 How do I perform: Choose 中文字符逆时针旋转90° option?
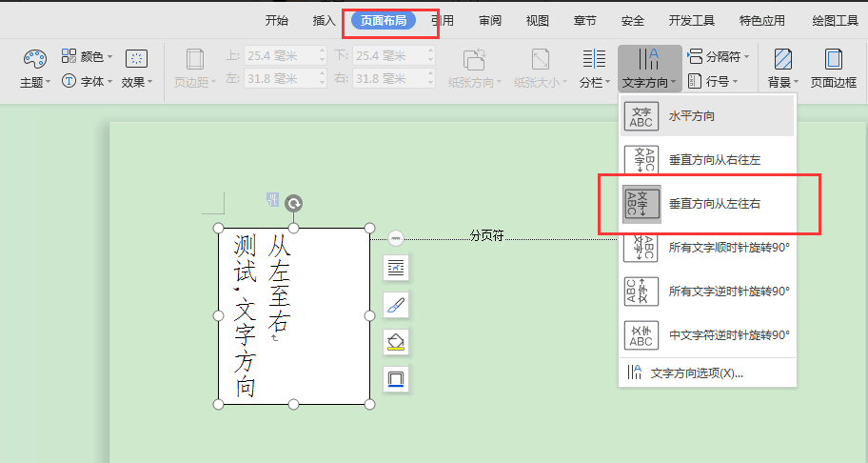[707, 335]
